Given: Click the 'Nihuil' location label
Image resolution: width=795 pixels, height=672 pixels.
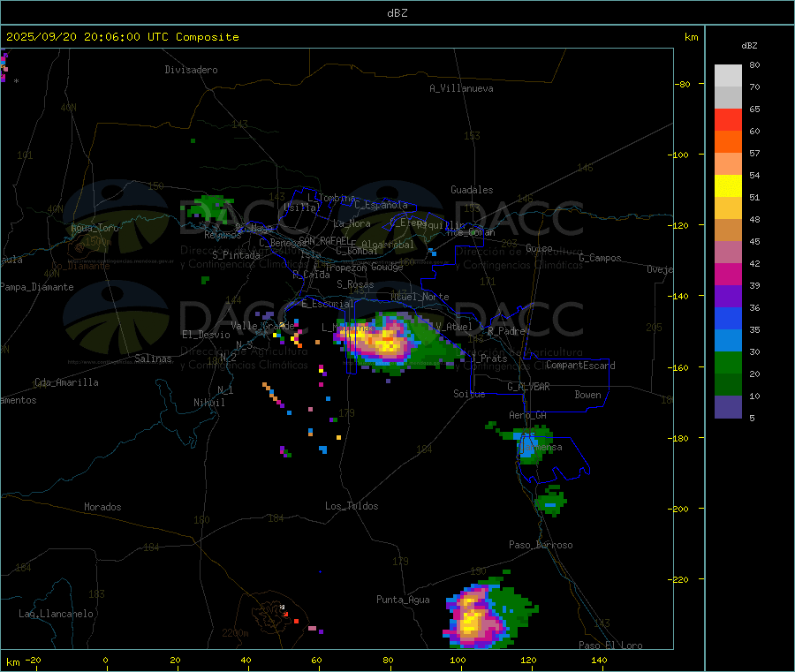Looking at the screenshot, I should pos(208,403).
